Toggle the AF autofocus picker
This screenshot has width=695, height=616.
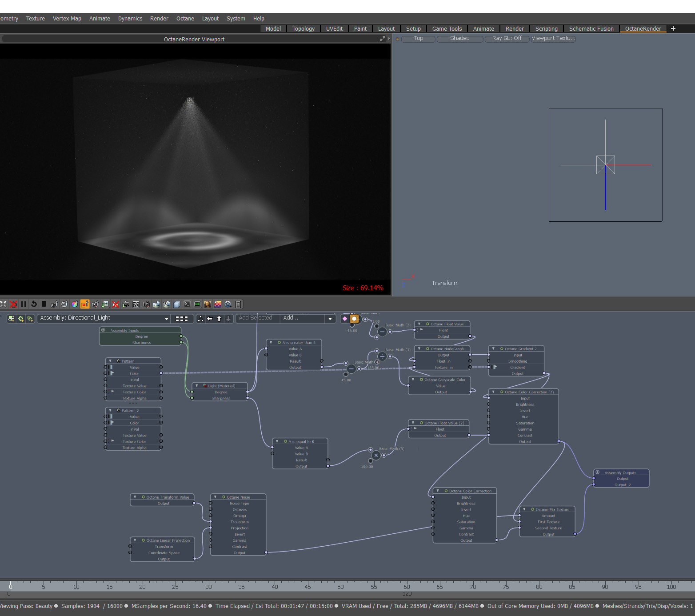click(54, 304)
